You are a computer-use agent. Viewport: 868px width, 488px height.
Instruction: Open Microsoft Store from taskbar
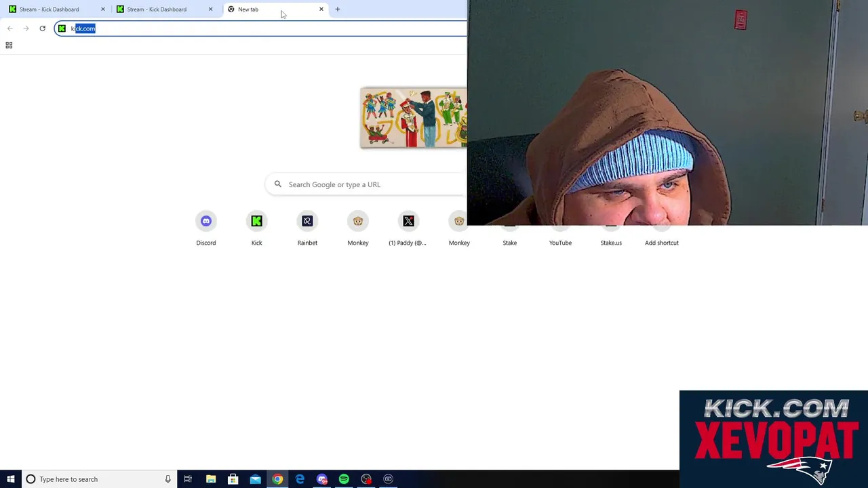coord(233,479)
